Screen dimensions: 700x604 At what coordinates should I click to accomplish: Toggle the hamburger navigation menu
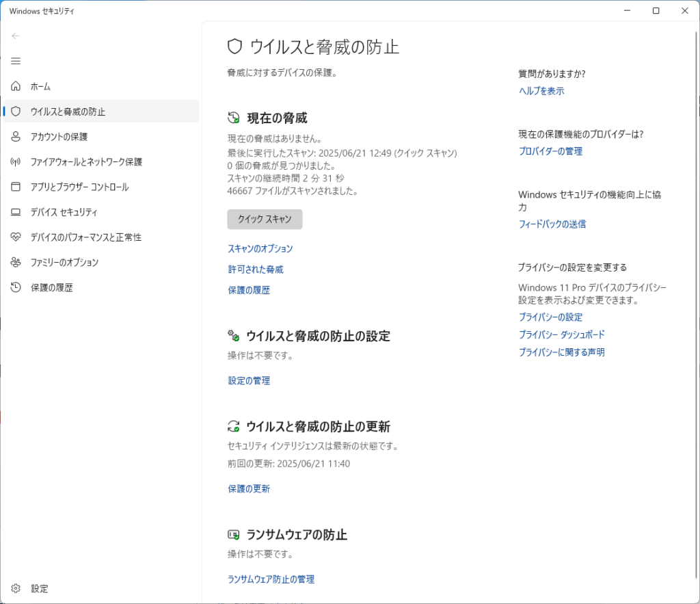16,61
